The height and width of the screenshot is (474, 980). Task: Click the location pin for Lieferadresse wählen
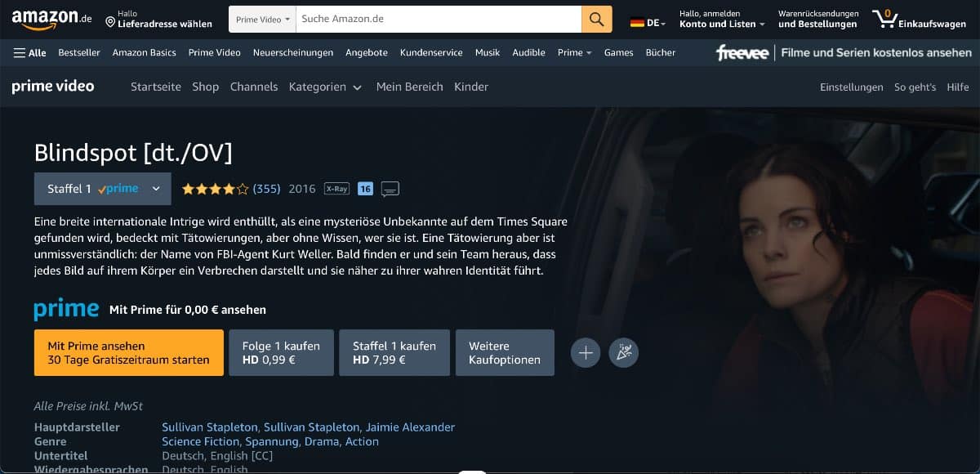tap(110, 24)
